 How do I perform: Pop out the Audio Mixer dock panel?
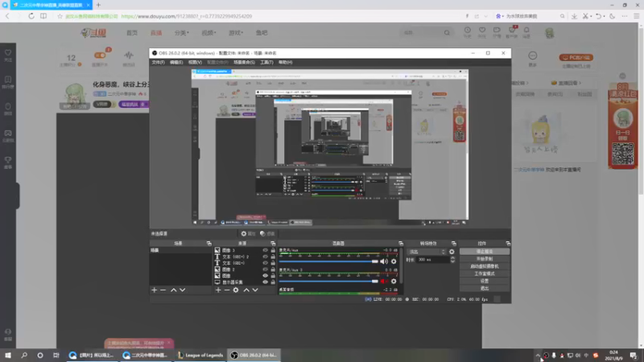pyautogui.click(x=401, y=244)
